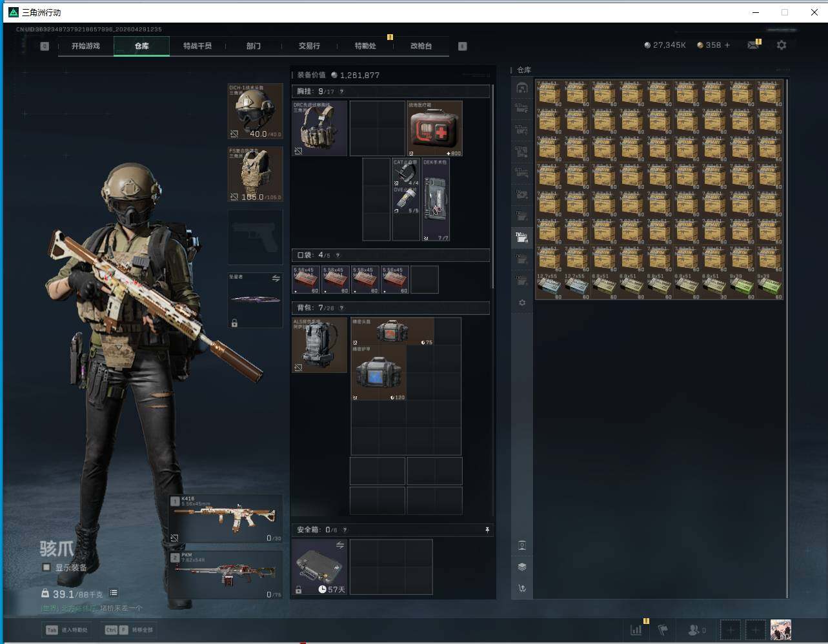
Task: Open the mail envelope icon
Action: click(752, 45)
